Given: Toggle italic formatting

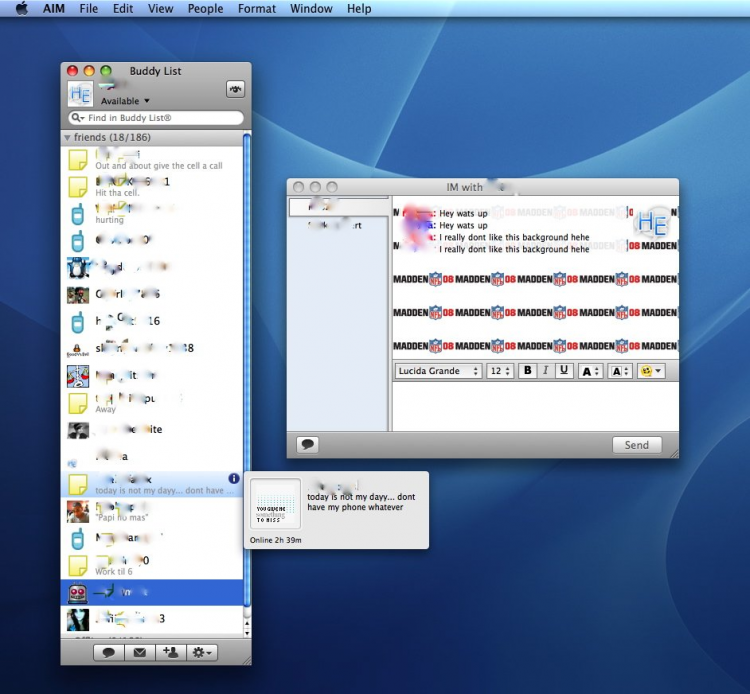Looking at the screenshot, I should [545, 371].
